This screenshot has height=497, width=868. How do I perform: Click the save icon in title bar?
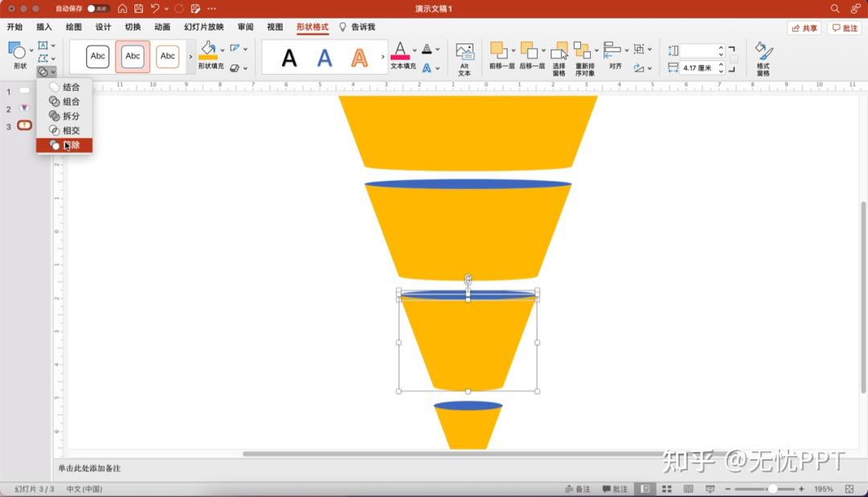138,9
